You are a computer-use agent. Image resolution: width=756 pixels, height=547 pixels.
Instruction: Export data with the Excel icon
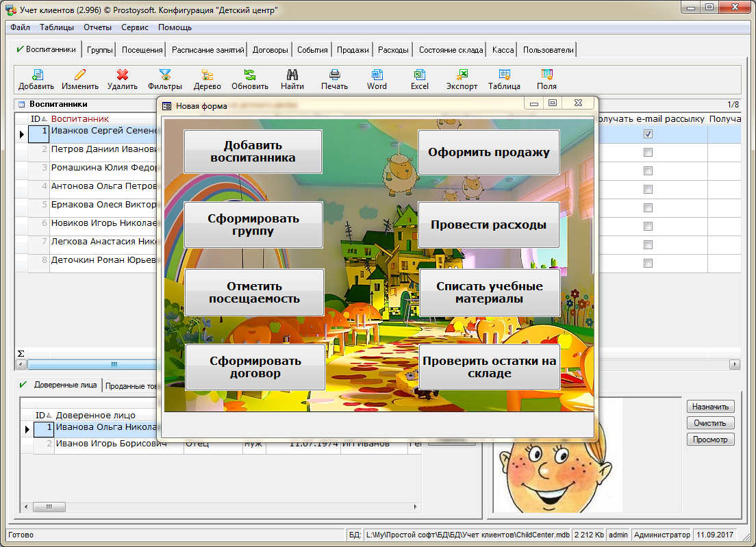click(x=420, y=75)
